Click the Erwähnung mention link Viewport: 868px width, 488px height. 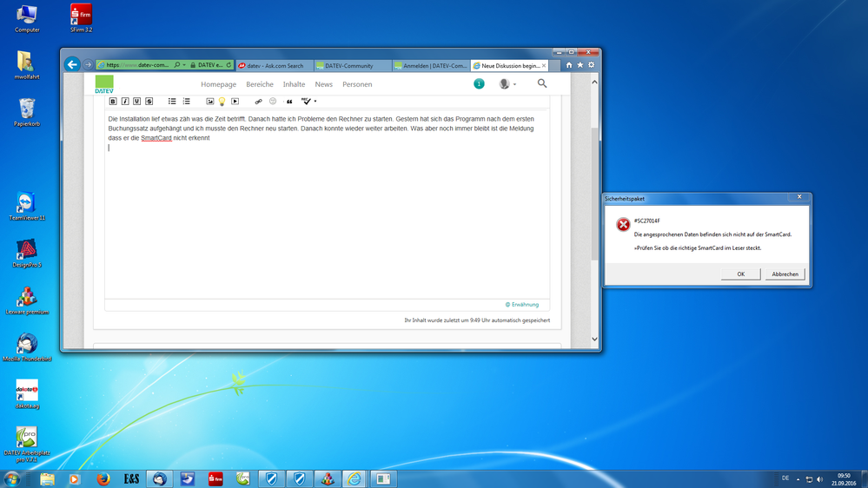[x=522, y=304]
